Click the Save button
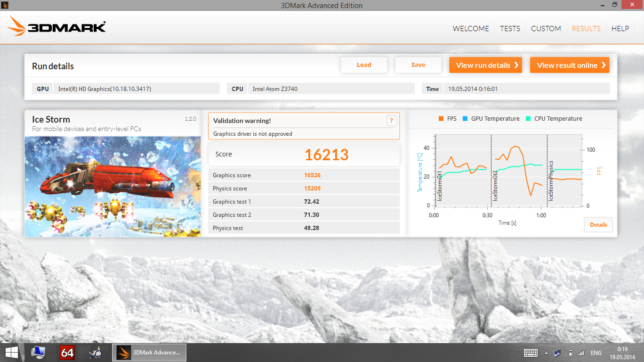The width and height of the screenshot is (644, 362). pyautogui.click(x=418, y=65)
